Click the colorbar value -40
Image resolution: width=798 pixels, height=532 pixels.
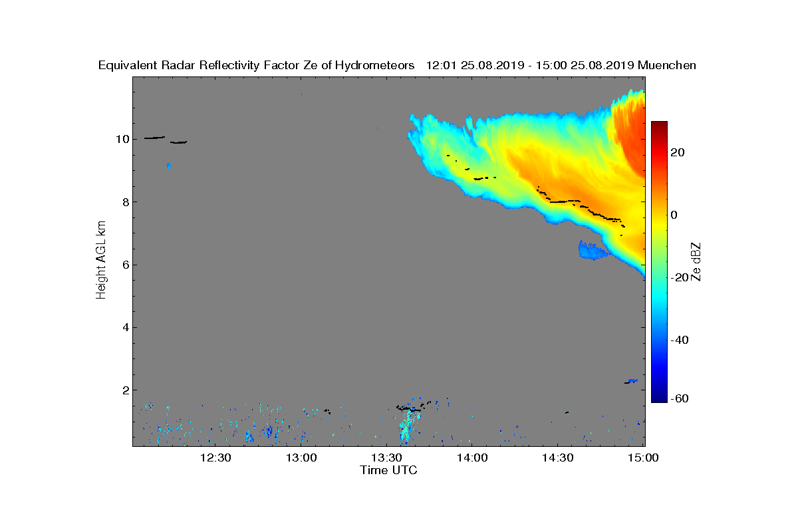tap(680, 340)
